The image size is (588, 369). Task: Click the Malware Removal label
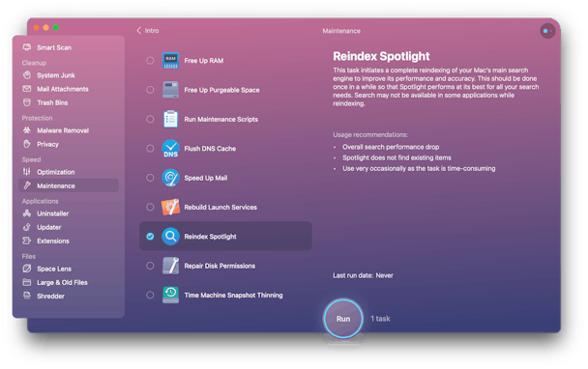[63, 130]
